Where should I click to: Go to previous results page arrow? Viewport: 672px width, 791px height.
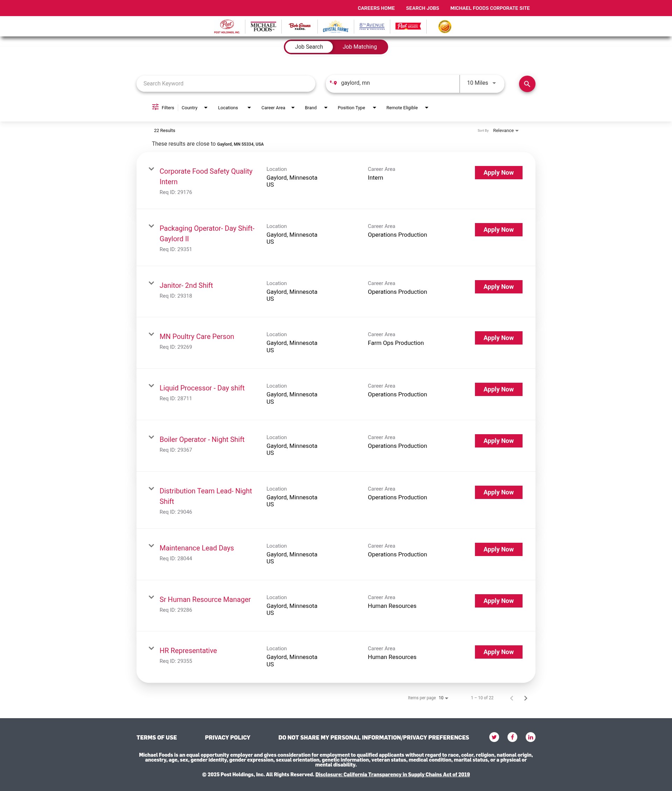[x=512, y=698]
